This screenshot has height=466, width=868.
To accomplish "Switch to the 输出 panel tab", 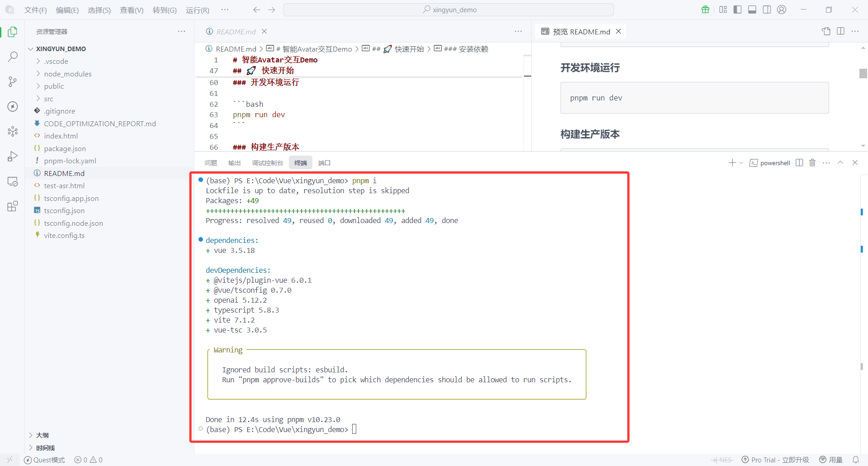I will 234,163.
